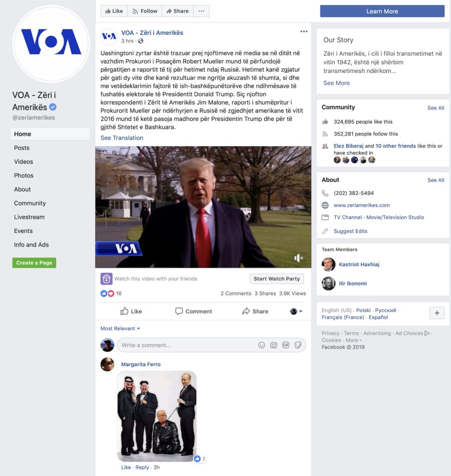This screenshot has width=451, height=476.
Task: Open the post options three-dot menu
Action: 304,32
